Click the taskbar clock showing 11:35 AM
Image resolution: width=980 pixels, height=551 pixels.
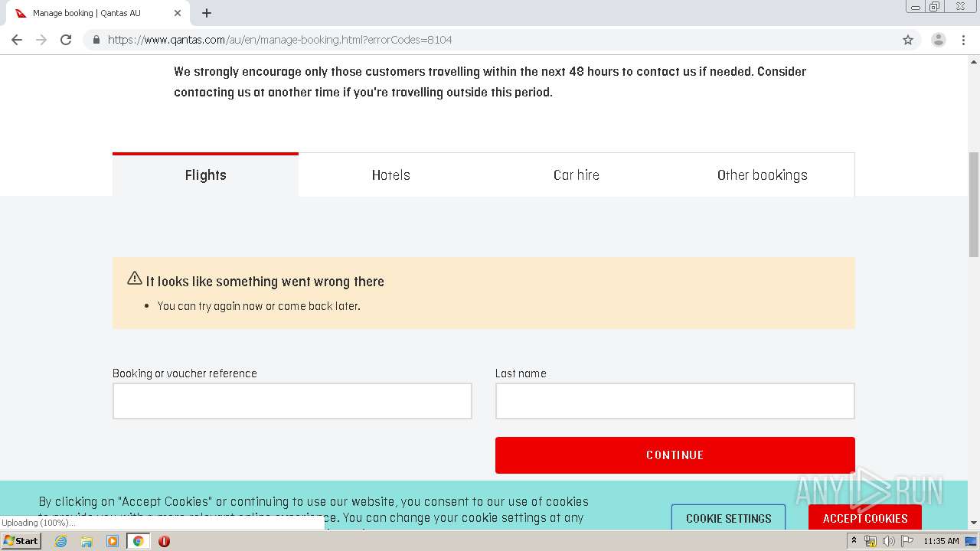click(941, 541)
